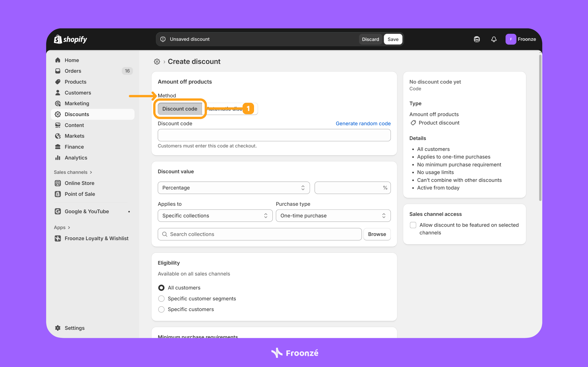This screenshot has width=588, height=367.
Task: Click the Shopify logo
Action: pos(71,39)
